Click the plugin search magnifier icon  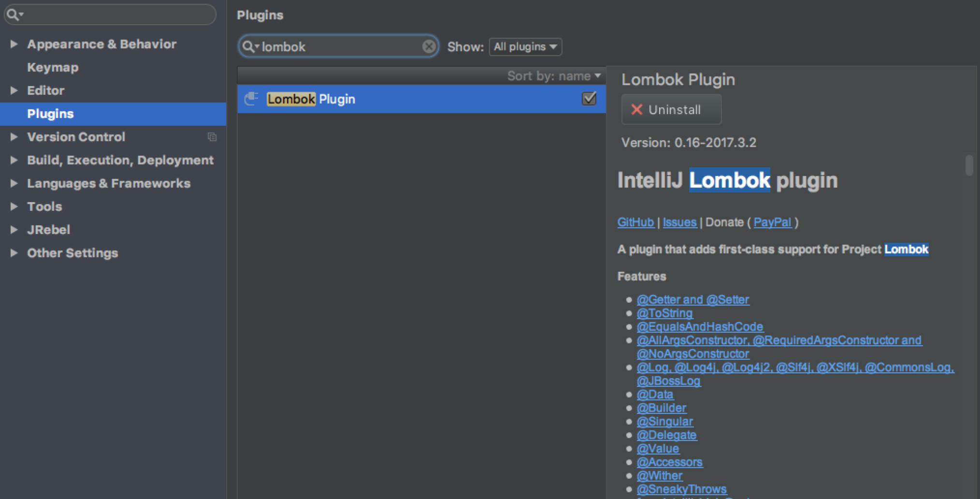(x=248, y=46)
